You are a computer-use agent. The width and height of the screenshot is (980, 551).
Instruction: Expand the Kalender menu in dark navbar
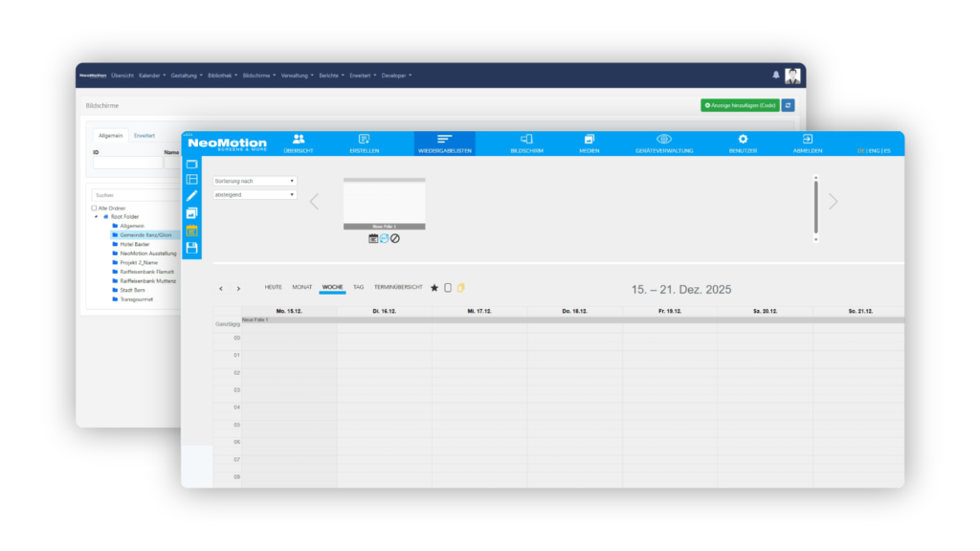point(151,75)
